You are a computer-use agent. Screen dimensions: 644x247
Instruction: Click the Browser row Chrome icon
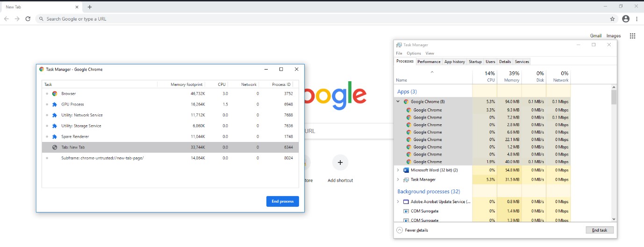coord(55,93)
